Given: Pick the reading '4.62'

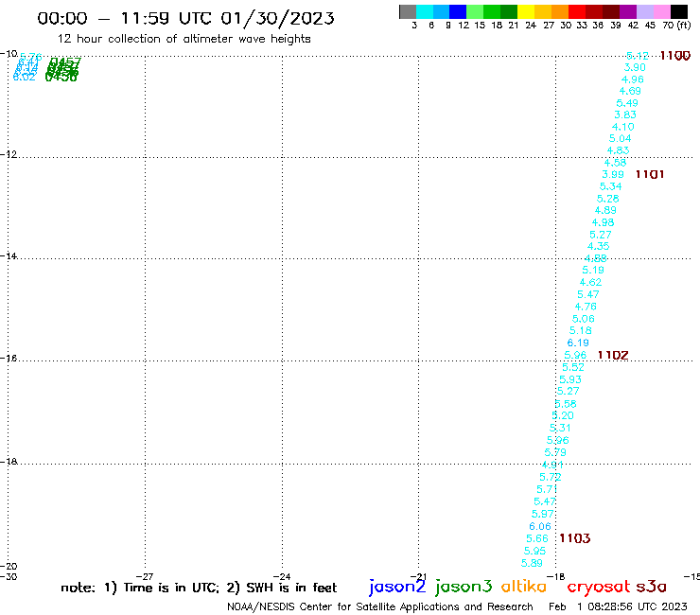Looking at the screenshot, I should (590, 282).
